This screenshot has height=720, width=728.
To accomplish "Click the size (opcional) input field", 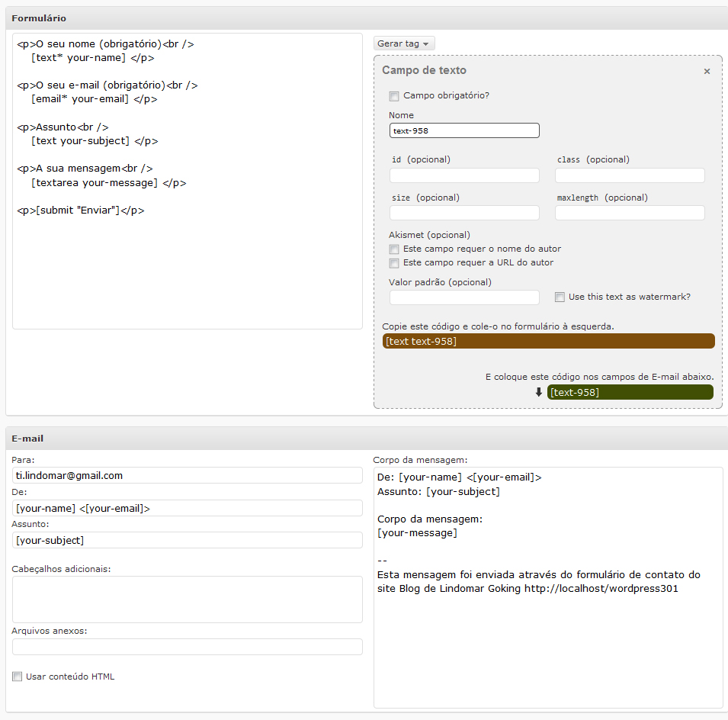I will pyautogui.click(x=464, y=213).
